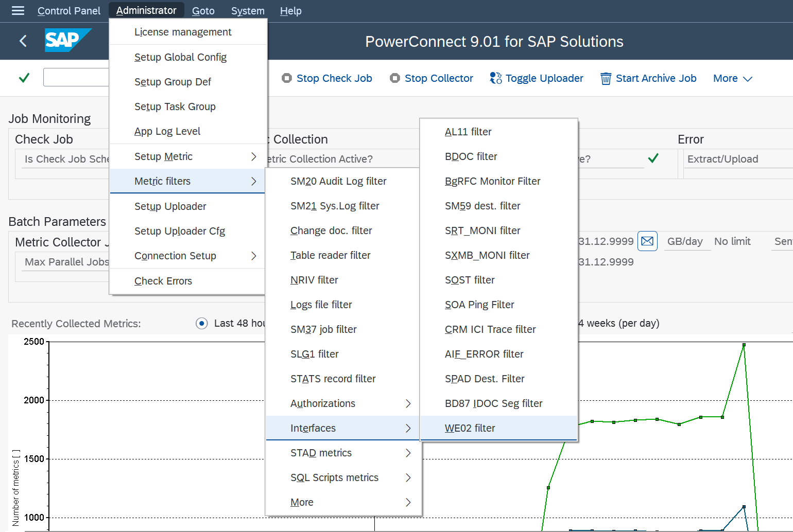This screenshot has width=793, height=532.
Task: Select AL11 filter entry
Action: pos(498,132)
